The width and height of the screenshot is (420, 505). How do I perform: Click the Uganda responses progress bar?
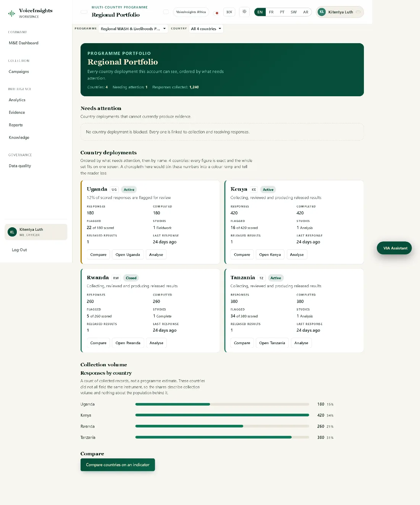pos(222,404)
